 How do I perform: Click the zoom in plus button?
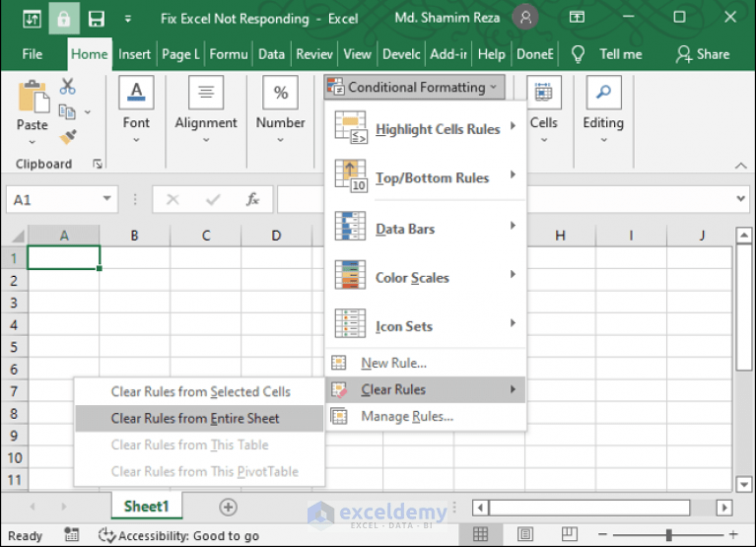point(733,534)
